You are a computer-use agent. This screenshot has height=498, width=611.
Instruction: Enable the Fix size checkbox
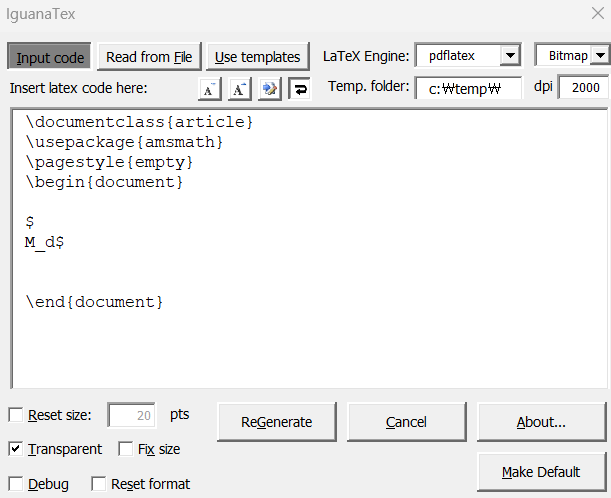(x=125, y=449)
